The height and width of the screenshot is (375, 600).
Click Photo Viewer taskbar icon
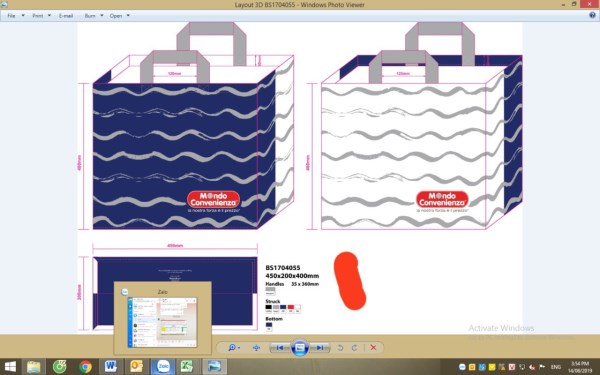[214, 367]
